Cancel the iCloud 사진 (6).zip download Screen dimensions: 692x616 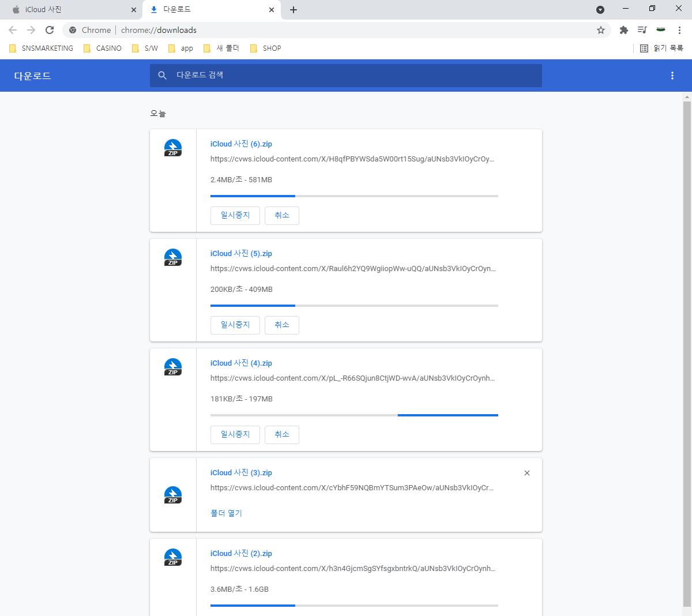(282, 215)
